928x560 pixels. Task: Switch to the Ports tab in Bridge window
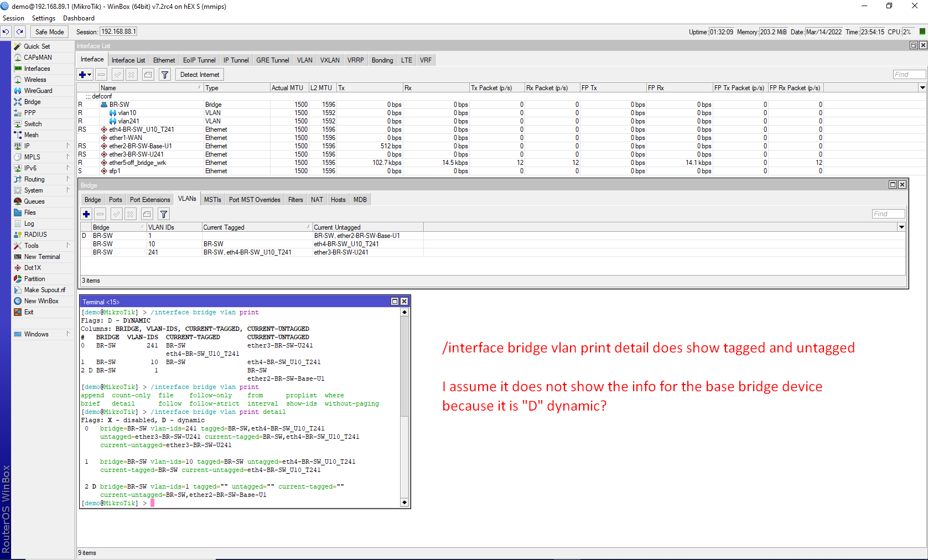coord(115,200)
